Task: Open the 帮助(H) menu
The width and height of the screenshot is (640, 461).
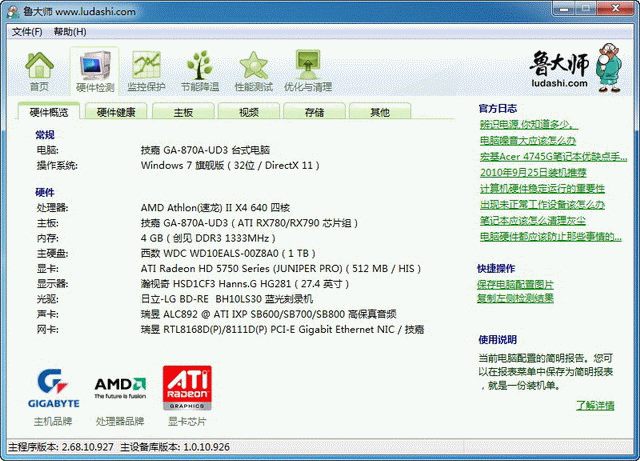Action: [70, 32]
